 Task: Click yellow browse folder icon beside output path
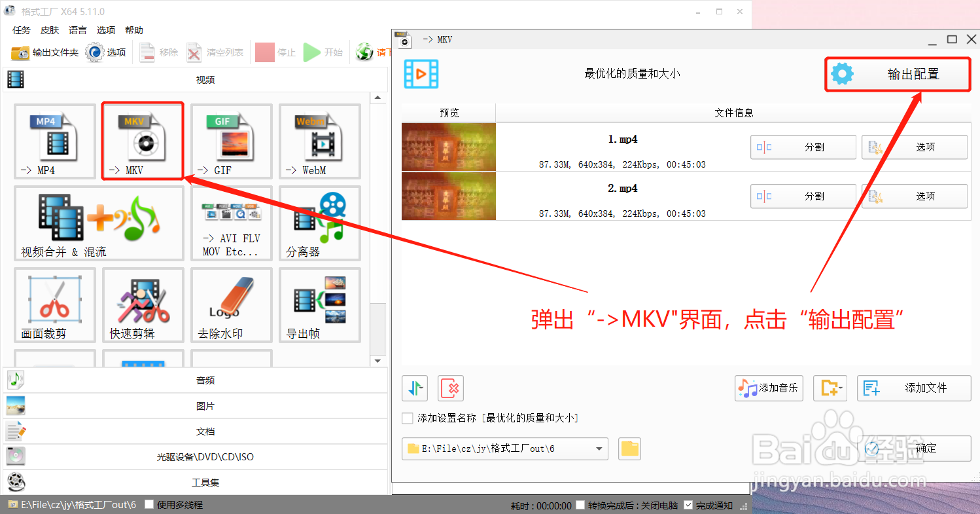629,449
